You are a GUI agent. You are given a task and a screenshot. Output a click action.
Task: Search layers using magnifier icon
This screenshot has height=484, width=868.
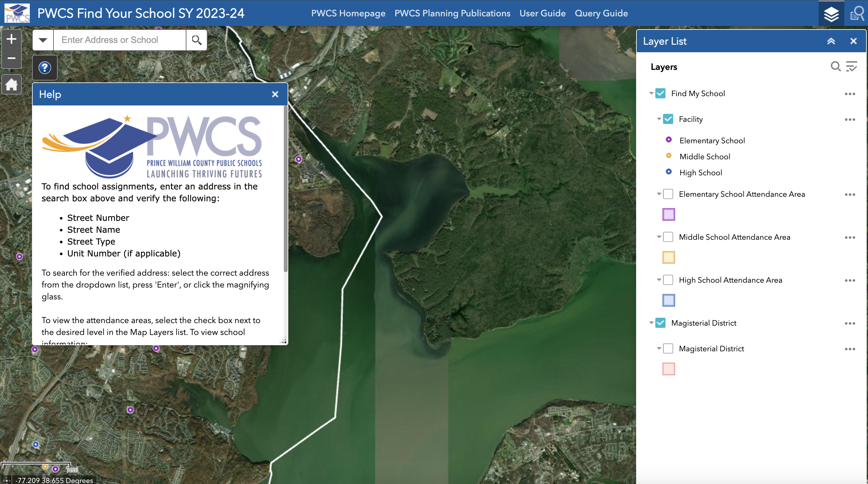pos(835,66)
